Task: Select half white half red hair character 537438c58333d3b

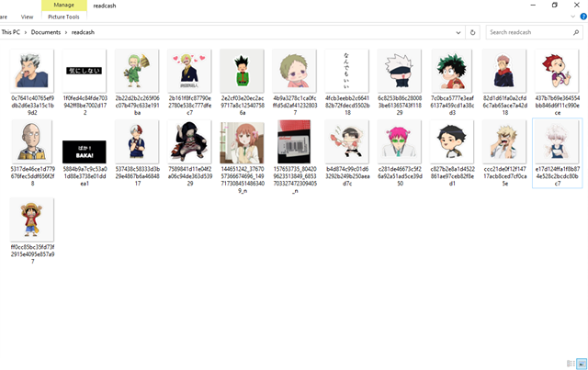Action: point(137,141)
